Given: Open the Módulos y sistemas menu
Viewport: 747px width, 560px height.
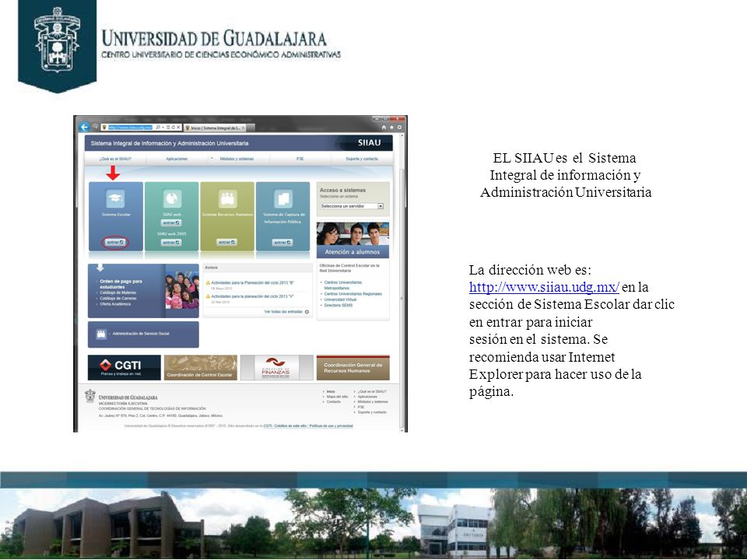Looking at the screenshot, I should [x=237, y=159].
